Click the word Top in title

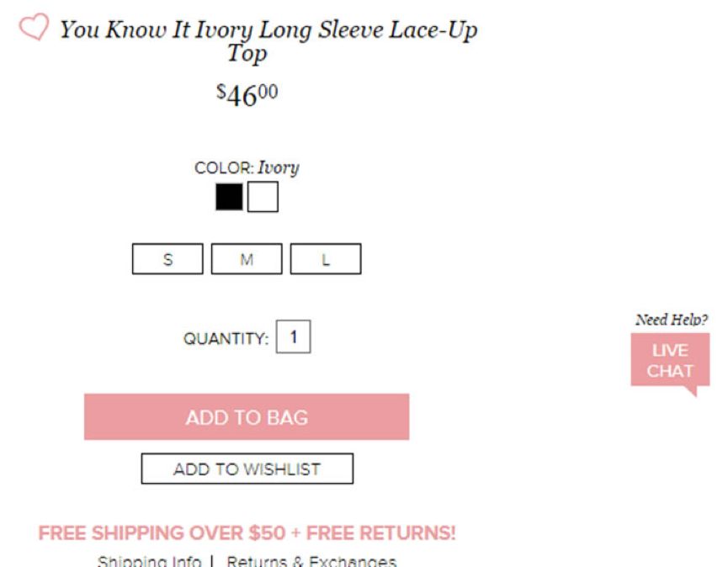(247, 54)
